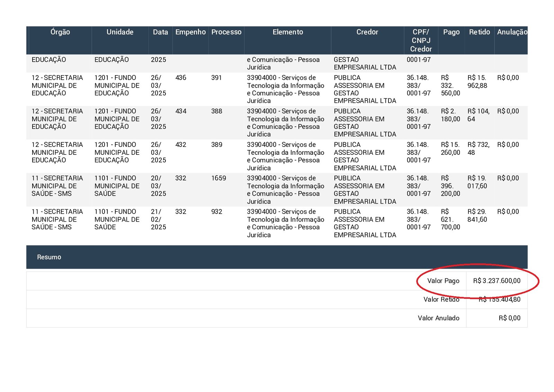
Task: Click the CPF/CNPJ Credor column header
Action: (x=421, y=41)
